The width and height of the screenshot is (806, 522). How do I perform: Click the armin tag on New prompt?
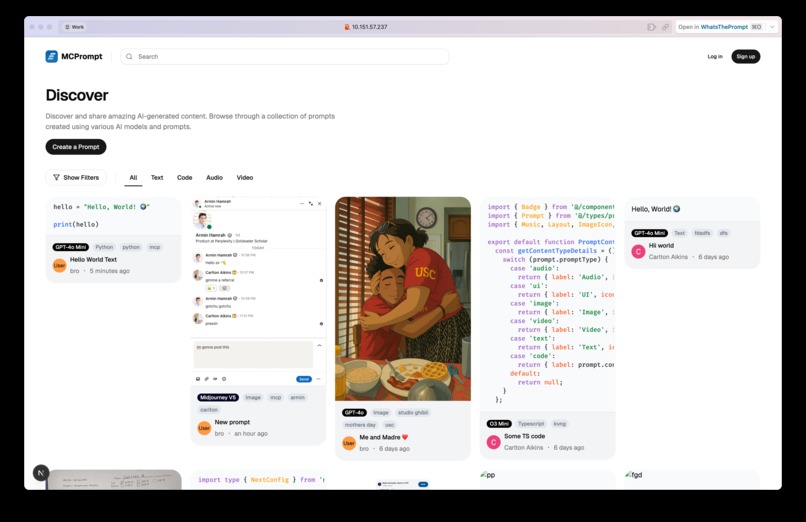297,398
